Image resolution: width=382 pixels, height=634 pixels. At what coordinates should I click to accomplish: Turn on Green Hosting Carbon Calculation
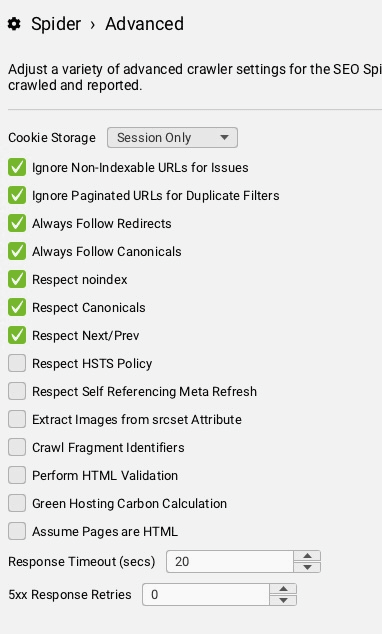(x=17, y=503)
